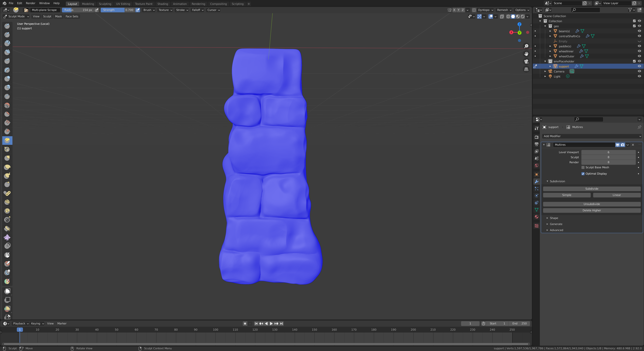The height and width of the screenshot is (351, 644).
Task: Select the Grab brush in the toolbar
Action: coord(7,158)
